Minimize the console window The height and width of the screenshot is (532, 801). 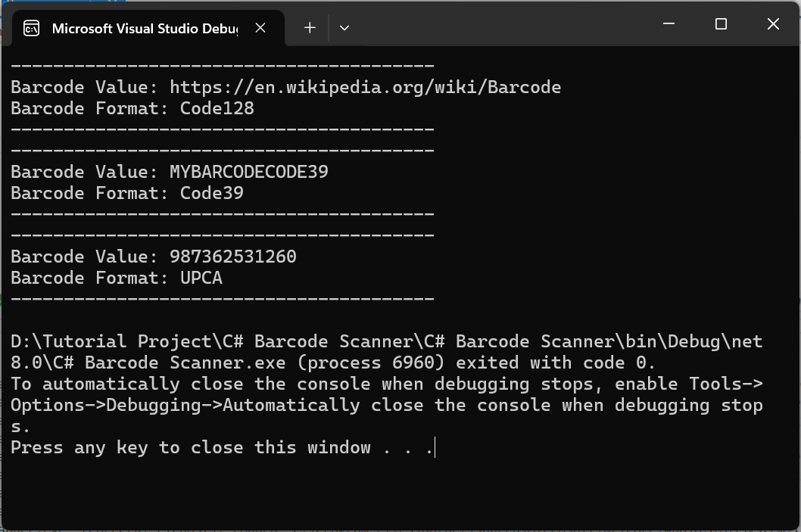[x=669, y=24]
